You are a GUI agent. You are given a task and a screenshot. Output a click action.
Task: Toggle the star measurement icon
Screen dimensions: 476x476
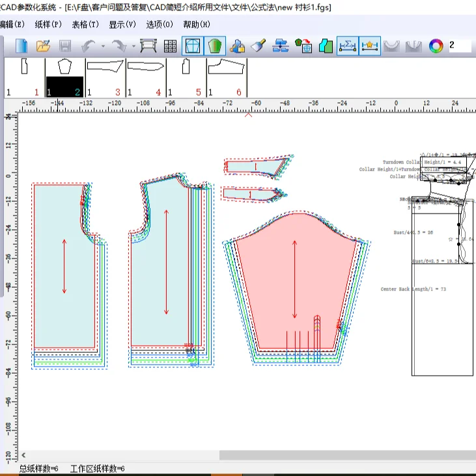(x=370, y=46)
